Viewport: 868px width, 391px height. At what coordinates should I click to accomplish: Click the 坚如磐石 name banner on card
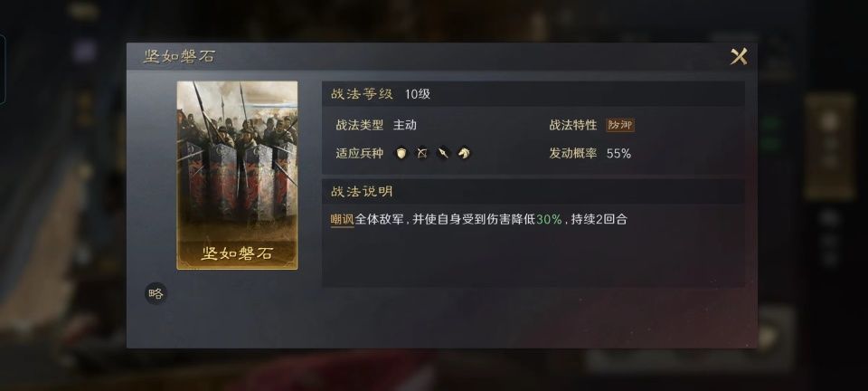237,253
